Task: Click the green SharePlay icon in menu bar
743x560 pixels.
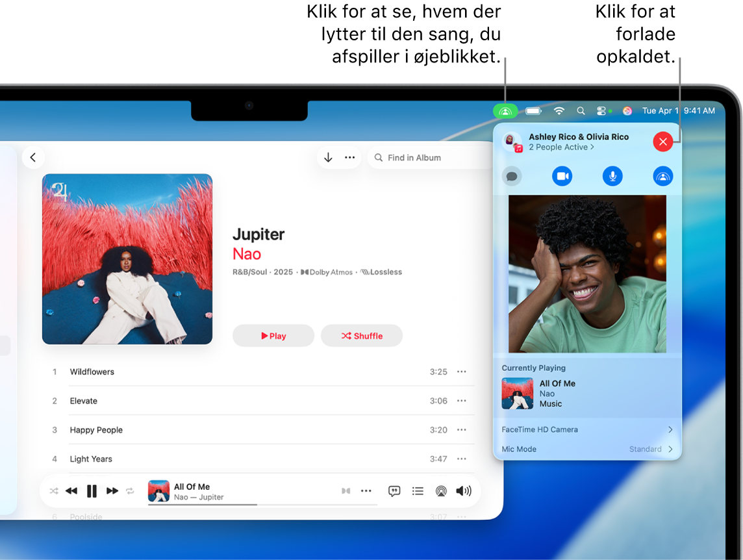Action: [506, 110]
